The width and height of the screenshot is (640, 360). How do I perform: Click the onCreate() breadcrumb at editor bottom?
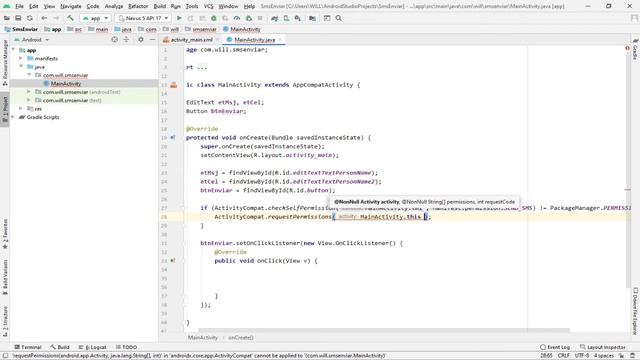[241, 338]
